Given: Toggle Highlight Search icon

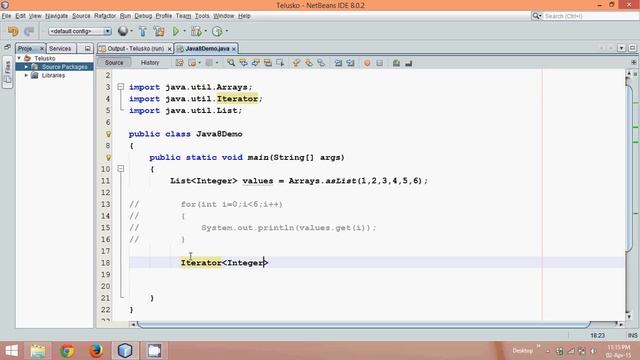Looking at the screenshot, I should click(268, 62).
